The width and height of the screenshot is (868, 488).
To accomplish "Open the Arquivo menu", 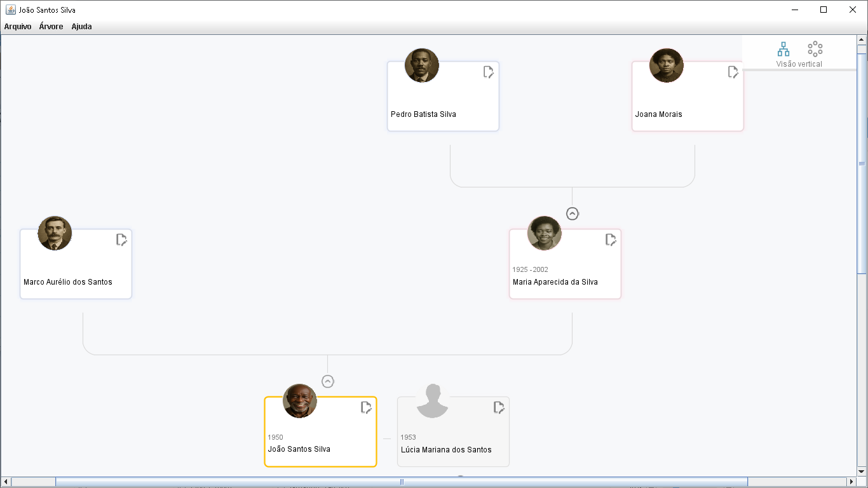I will 17,27.
